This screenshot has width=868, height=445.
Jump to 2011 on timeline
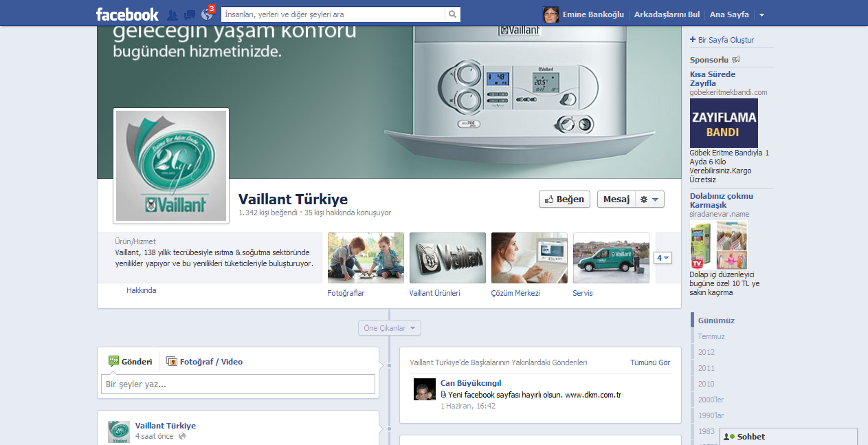click(x=706, y=368)
